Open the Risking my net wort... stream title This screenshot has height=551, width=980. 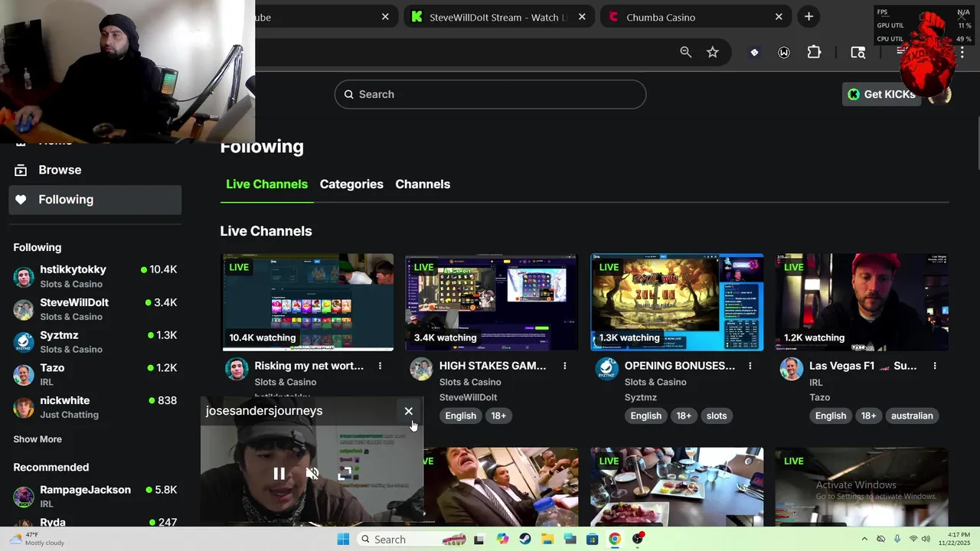click(x=309, y=366)
